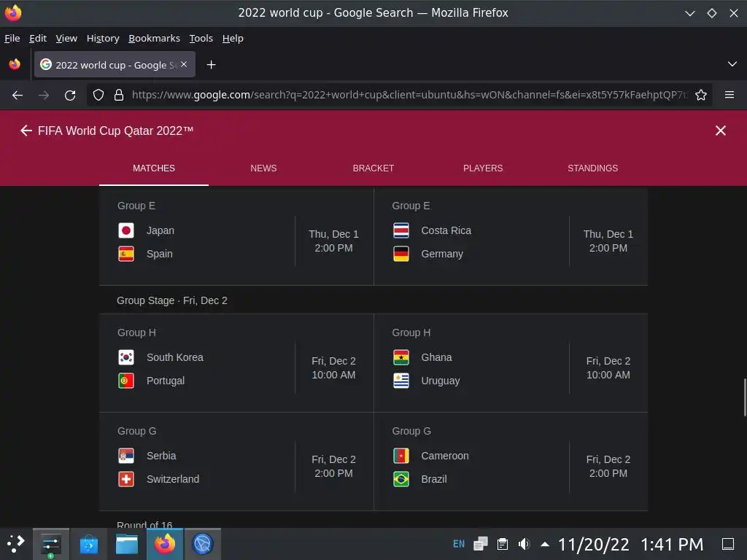Launch Discover software store in taskbar
The width and height of the screenshot is (747, 560).
(x=88, y=544)
